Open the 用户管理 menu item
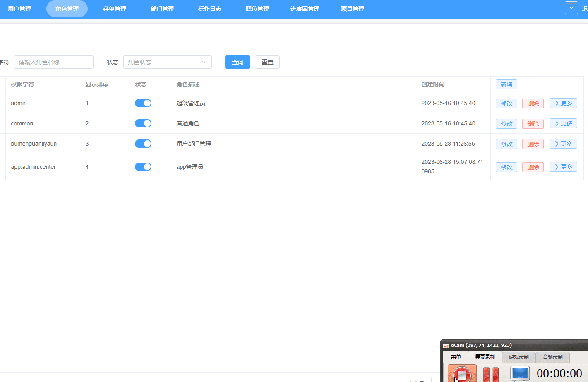 point(19,9)
